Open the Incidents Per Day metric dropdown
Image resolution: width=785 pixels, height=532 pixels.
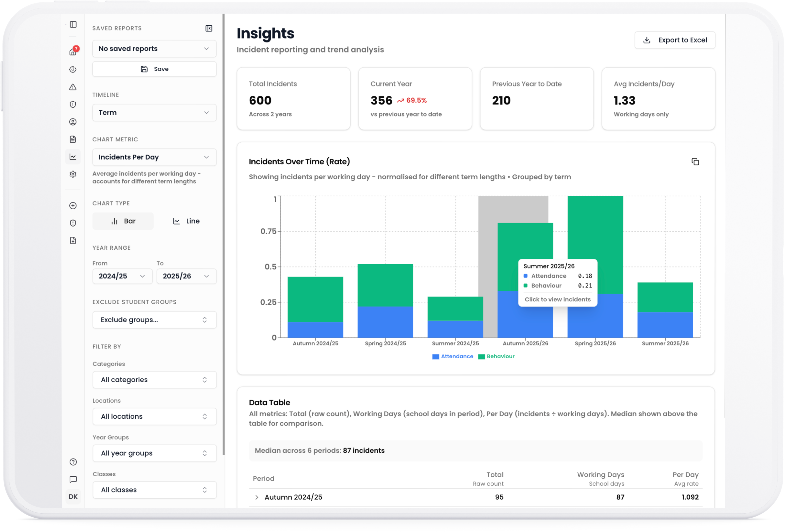154,157
